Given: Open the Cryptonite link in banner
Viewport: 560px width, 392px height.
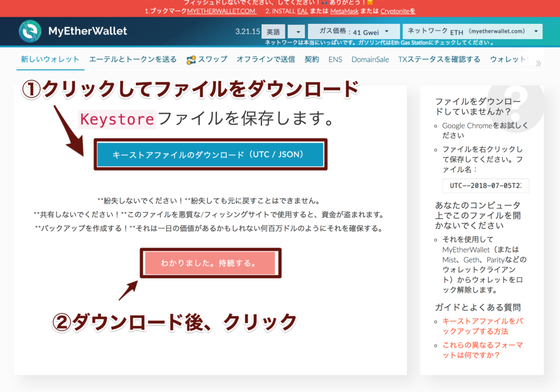Looking at the screenshot, I should tap(398, 11).
